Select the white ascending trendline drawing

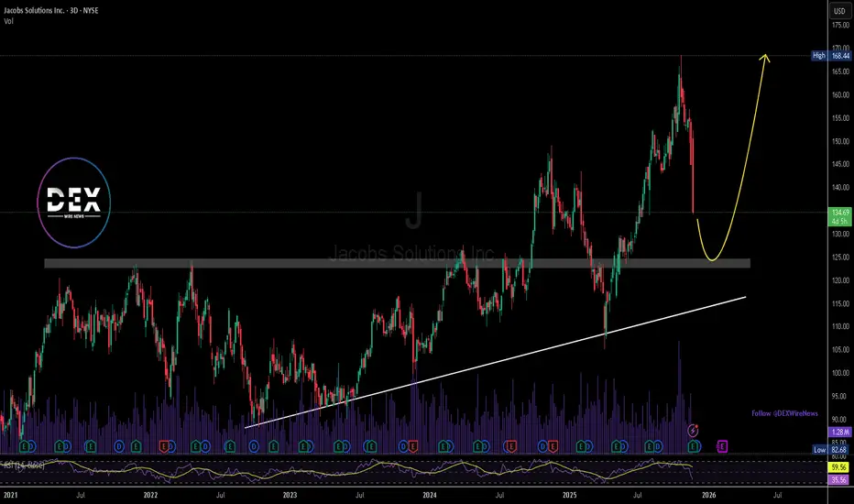(x=496, y=362)
